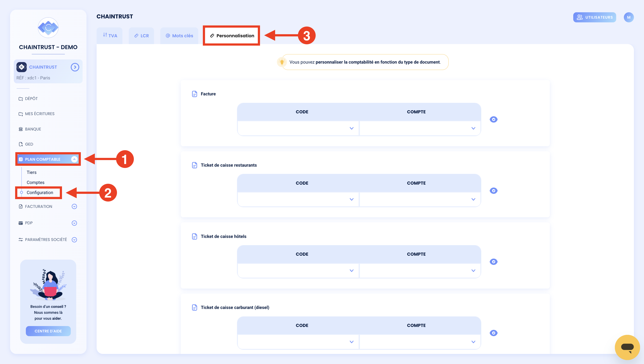644x364 pixels.
Task: Click the BANQUE building icon
Action: 21,129
